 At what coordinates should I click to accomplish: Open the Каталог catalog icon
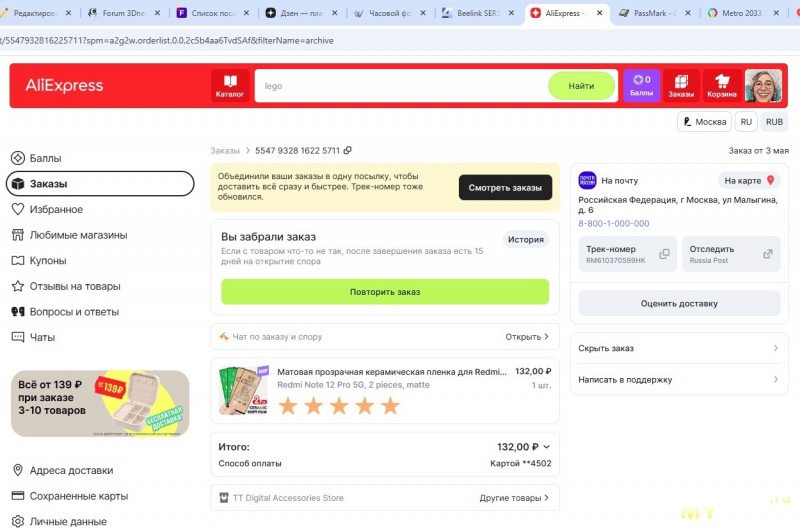point(230,86)
